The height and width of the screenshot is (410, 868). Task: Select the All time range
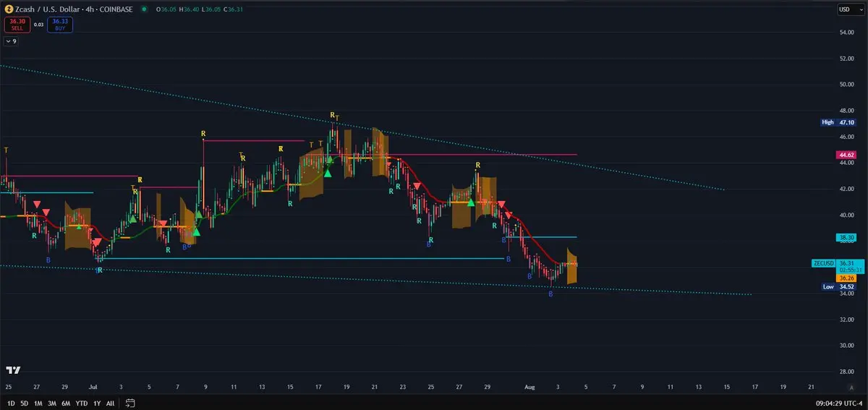point(110,403)
